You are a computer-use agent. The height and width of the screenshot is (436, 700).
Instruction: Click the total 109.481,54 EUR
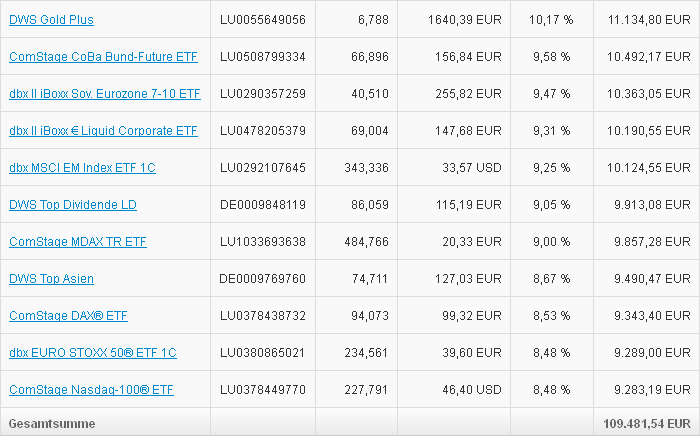tap(647, 424)
